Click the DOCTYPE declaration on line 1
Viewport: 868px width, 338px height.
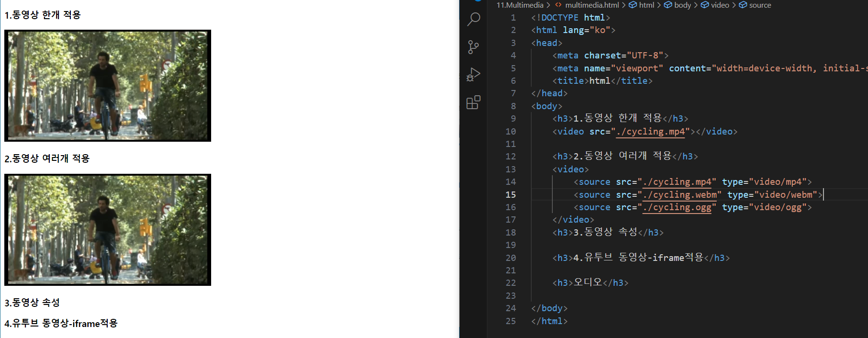pos(570,18)
